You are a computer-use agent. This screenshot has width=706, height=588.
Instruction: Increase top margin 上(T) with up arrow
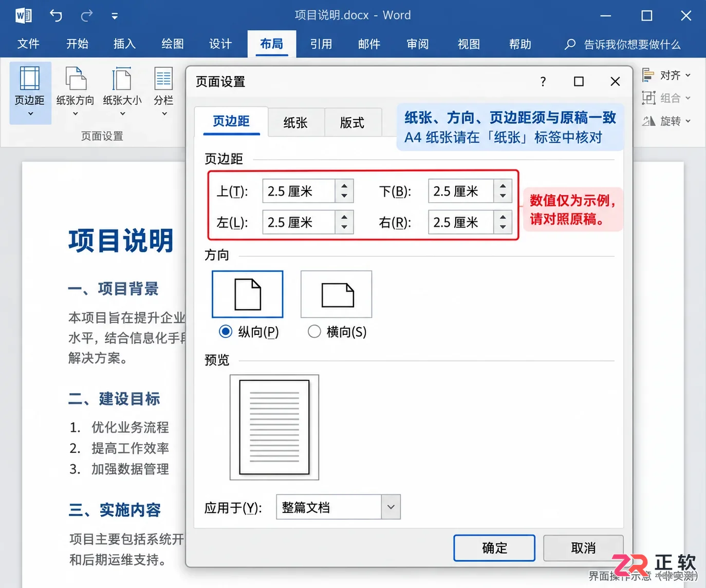(344, 186)
